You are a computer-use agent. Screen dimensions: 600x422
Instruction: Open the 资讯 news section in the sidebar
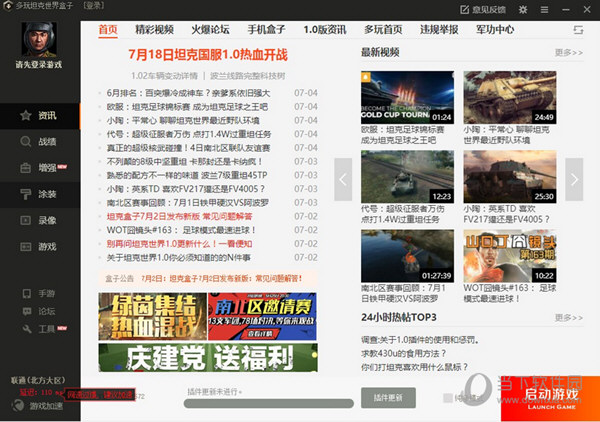40,116
